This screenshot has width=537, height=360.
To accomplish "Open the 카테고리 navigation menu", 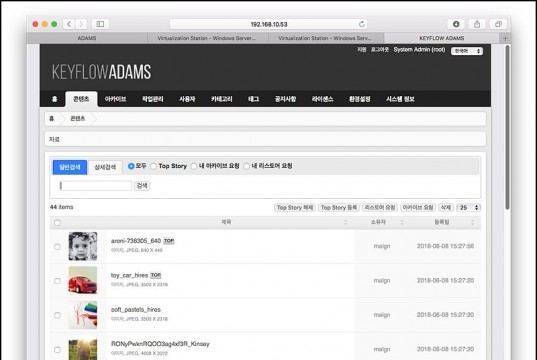I will [222, 99].
